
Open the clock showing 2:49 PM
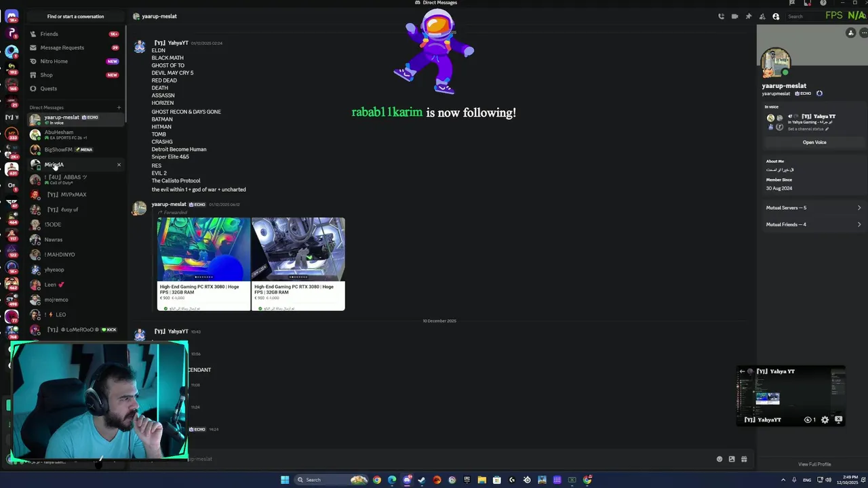click(x=848, y=480)
